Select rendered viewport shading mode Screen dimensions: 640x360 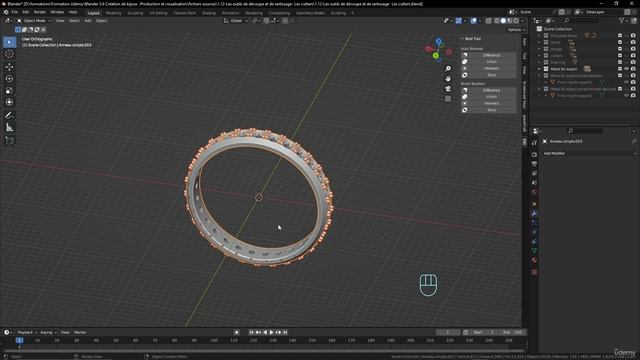pos(516,21)
